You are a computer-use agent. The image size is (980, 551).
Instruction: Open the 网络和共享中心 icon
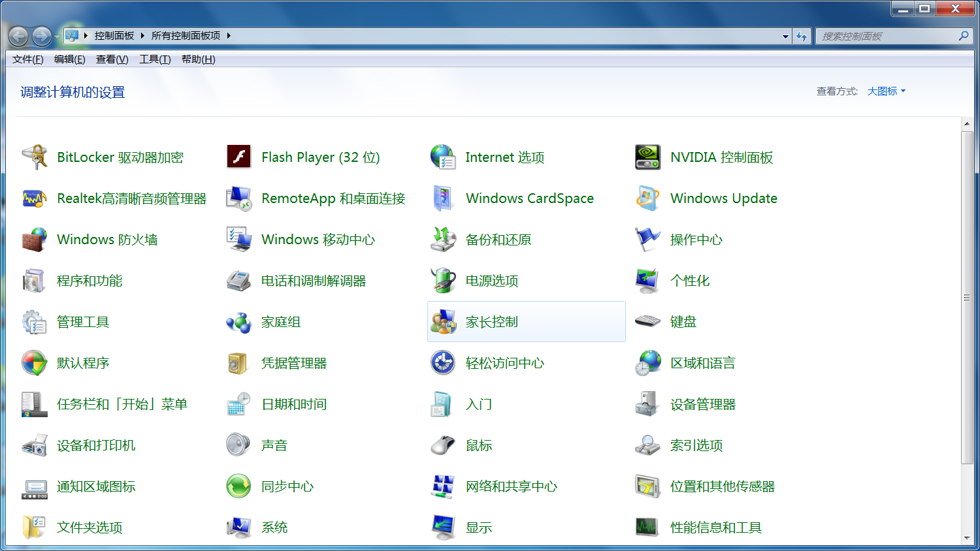coord(443,486)
